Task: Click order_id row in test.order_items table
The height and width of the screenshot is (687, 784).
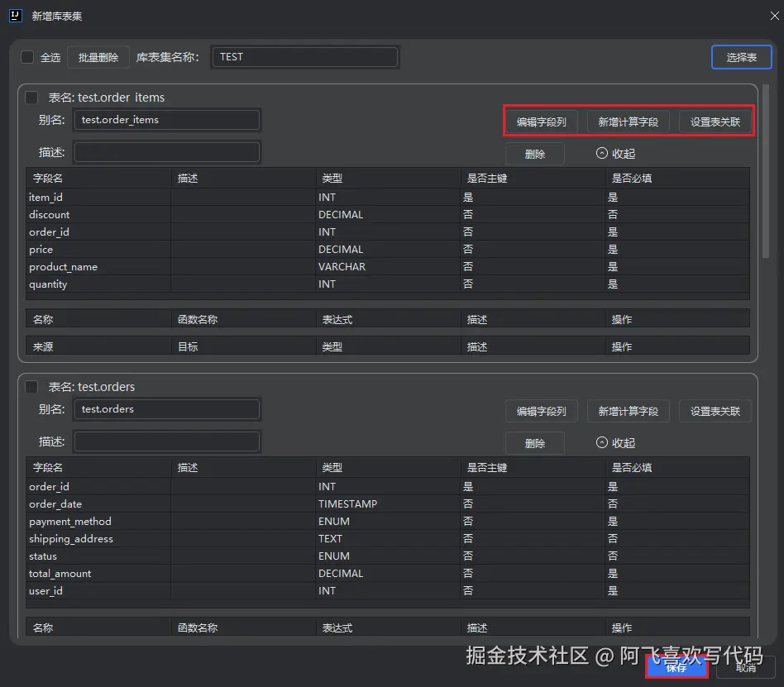Action: point(388,232)
